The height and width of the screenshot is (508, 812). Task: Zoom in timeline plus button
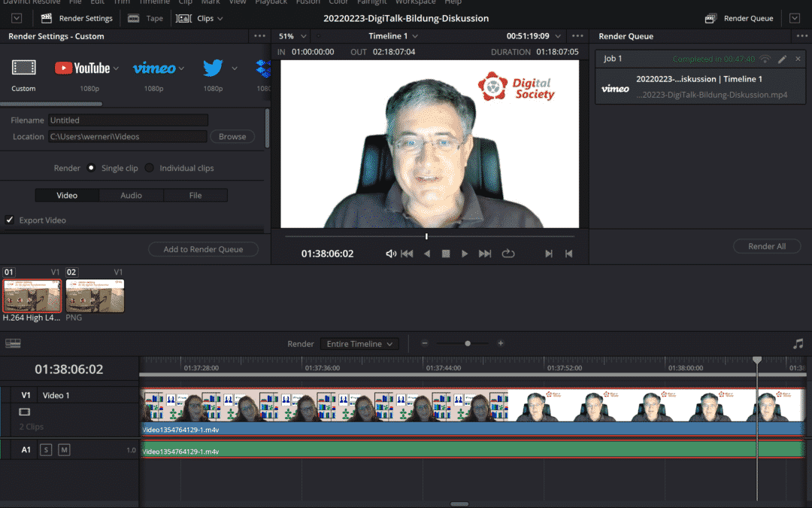click(500, 343)
